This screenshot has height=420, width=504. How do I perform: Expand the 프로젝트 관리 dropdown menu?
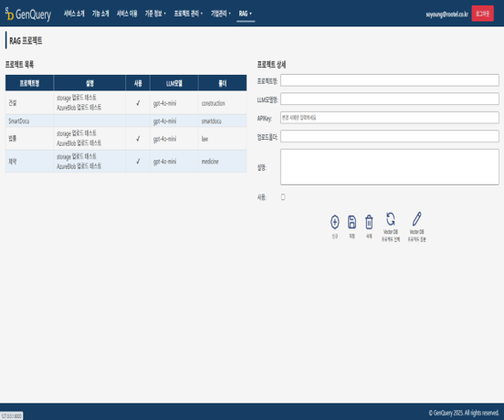pos(188,14)
